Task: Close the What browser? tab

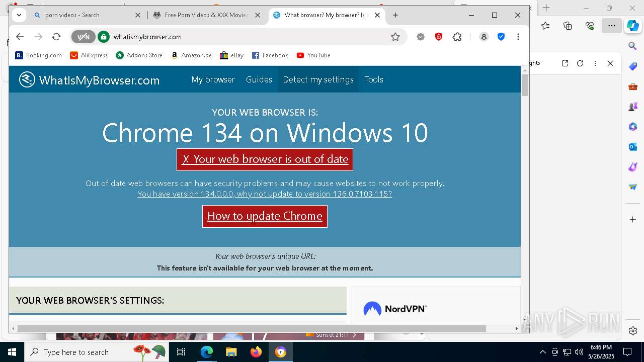Action: pos(377,15)
